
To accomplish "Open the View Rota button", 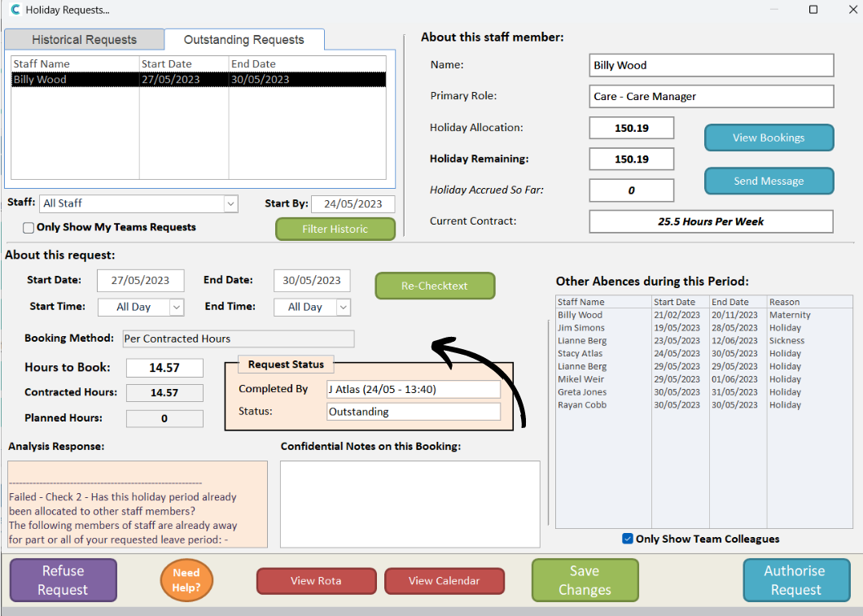I will 316,581.
